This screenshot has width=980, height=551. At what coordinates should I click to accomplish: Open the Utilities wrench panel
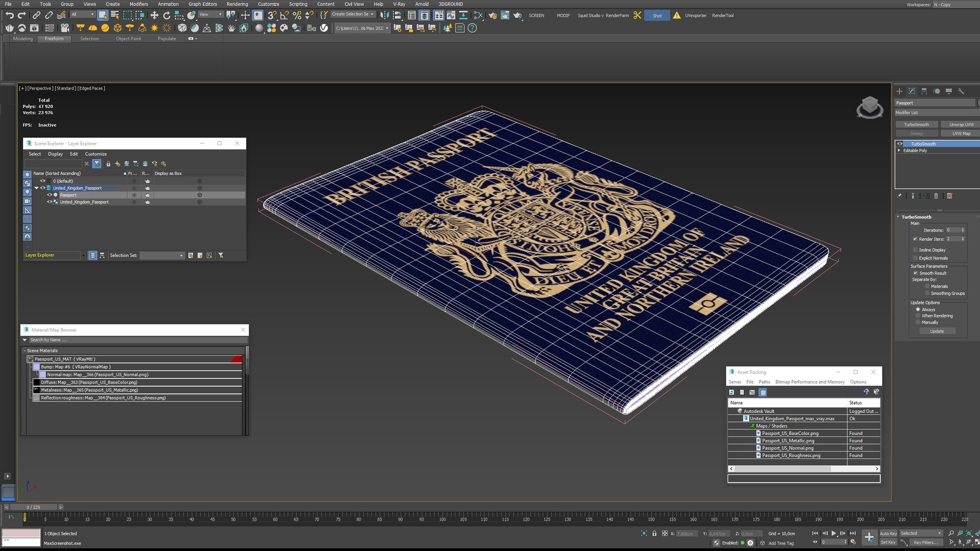(961, 91)
